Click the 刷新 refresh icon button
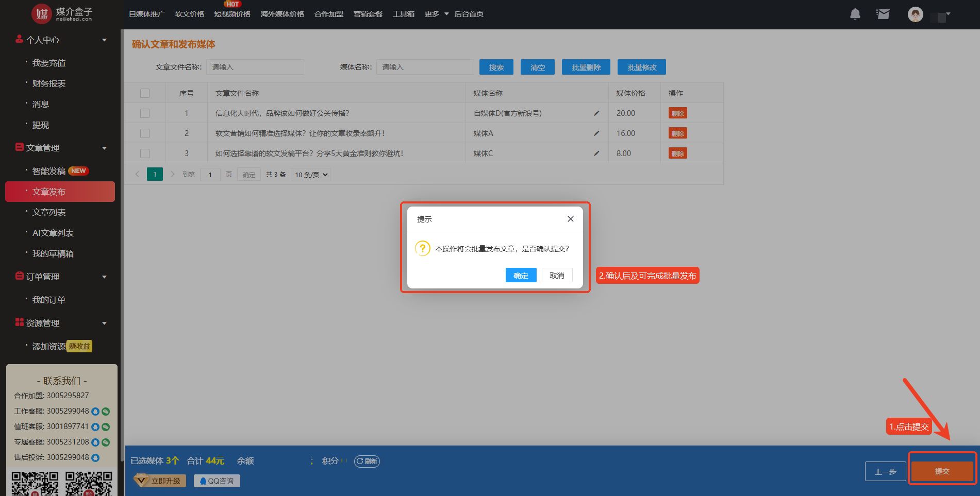Screen dimensions: 980x496 point(367,461)
